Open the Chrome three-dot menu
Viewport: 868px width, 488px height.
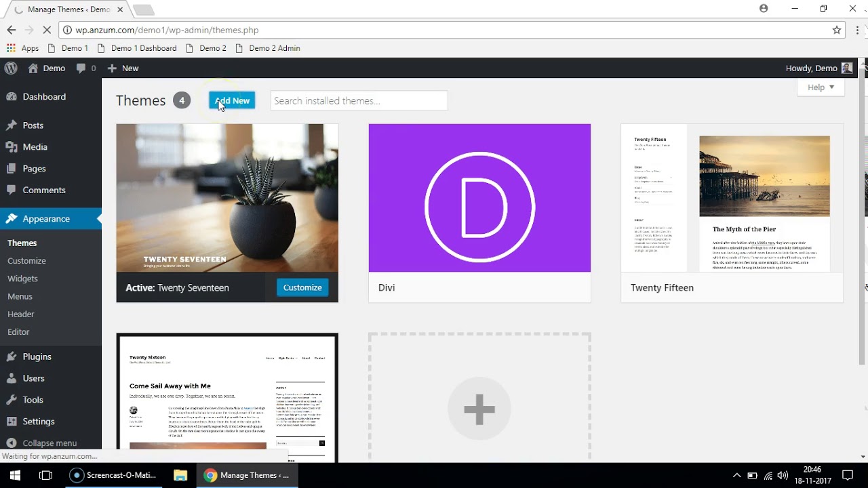point(858,30)
